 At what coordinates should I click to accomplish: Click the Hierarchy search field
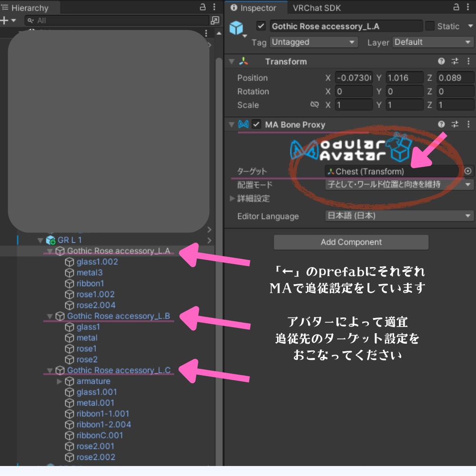pos(117,20)
